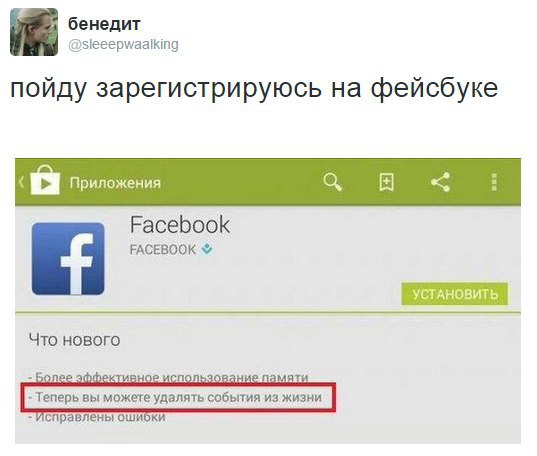Click the Исправлены ошибки changelog line

(x=97, y=417)
